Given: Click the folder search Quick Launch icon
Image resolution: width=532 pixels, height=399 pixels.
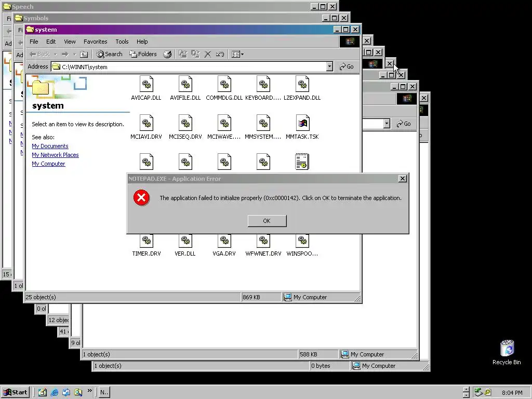Looking at the screenshot, I should 78,392.
